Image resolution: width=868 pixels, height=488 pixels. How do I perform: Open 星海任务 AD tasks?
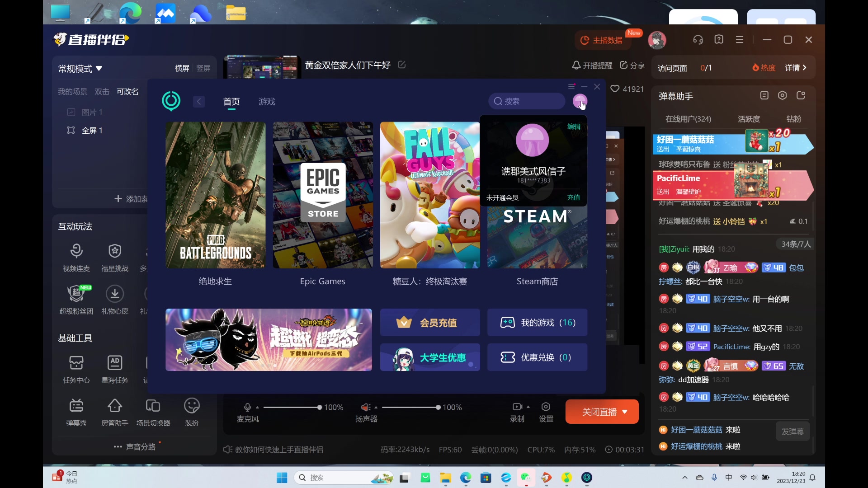(115, 369)
